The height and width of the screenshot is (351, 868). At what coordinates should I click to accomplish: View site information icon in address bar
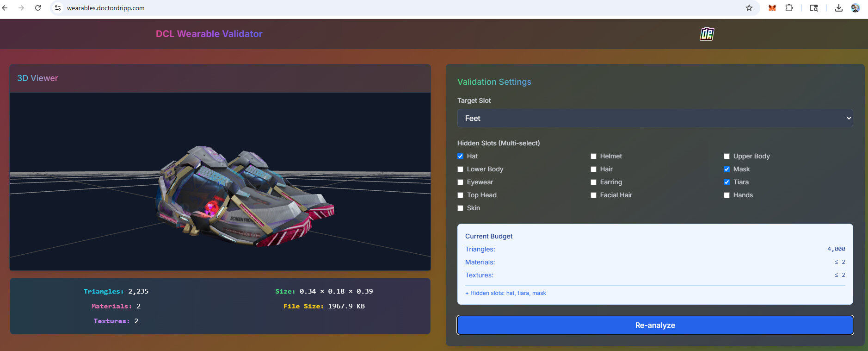pos(58,8)
